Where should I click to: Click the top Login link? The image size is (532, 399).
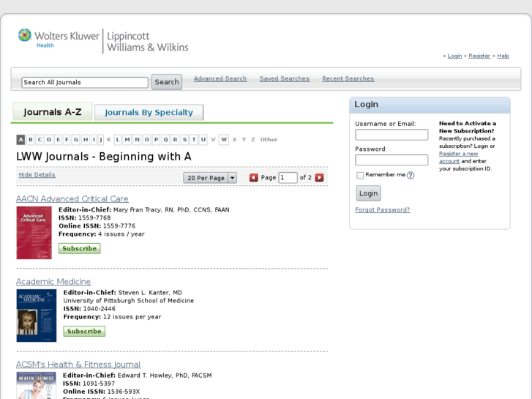coord(454,56)
